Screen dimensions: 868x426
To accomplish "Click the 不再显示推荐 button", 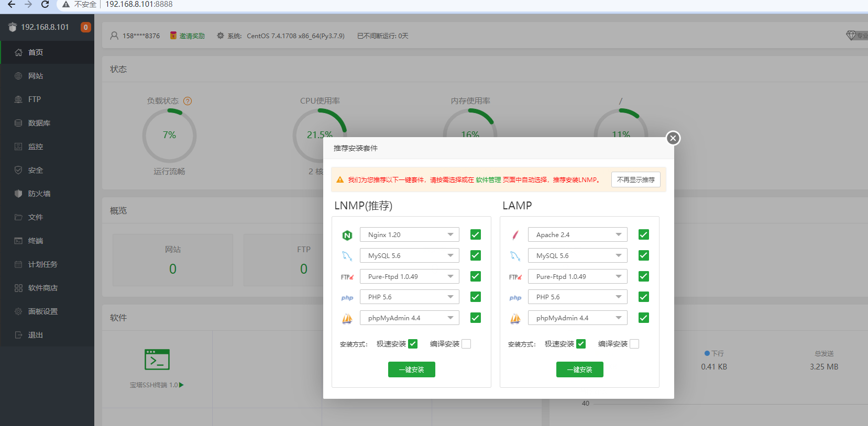I will pos(636,180).
